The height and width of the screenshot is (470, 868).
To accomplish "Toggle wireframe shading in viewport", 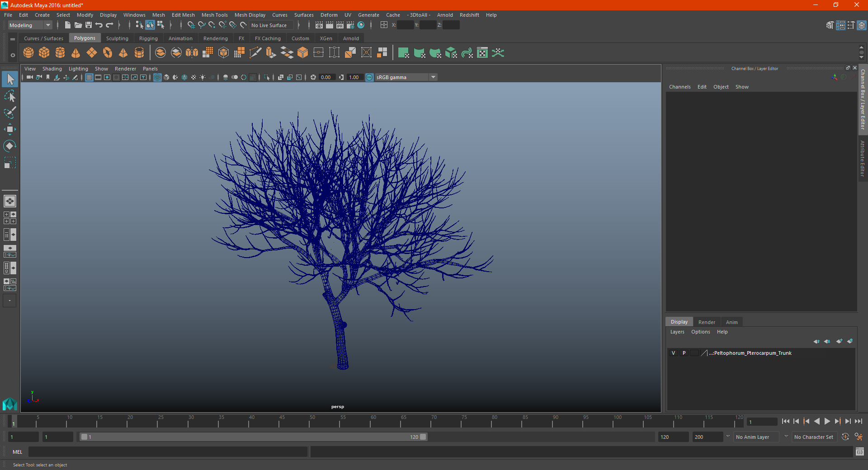I will pos(157,77).
